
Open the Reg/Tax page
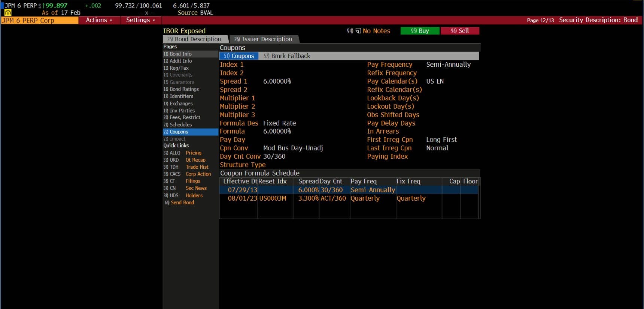[190, 68]
